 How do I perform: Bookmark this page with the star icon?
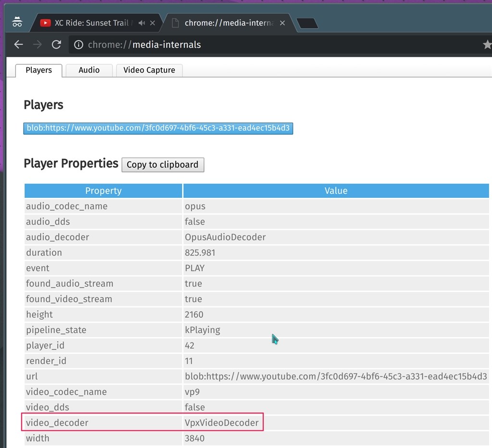pos(487,45)
